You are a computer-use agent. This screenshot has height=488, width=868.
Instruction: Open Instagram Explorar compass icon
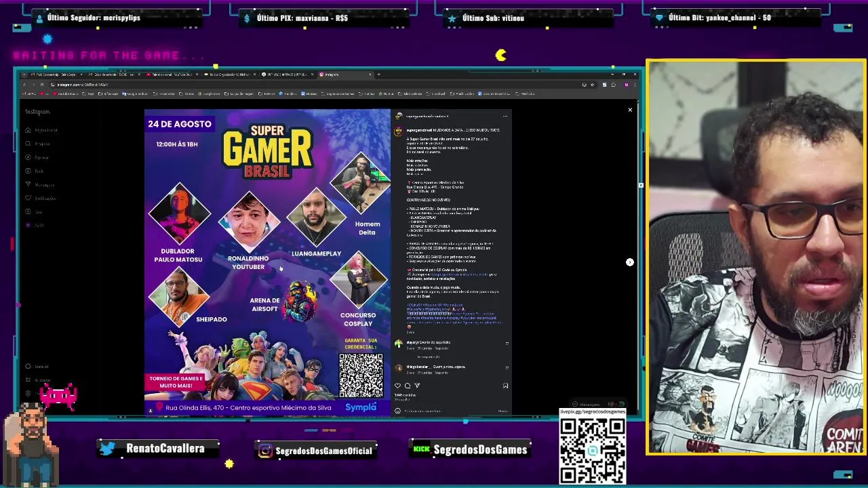[28, 157]
